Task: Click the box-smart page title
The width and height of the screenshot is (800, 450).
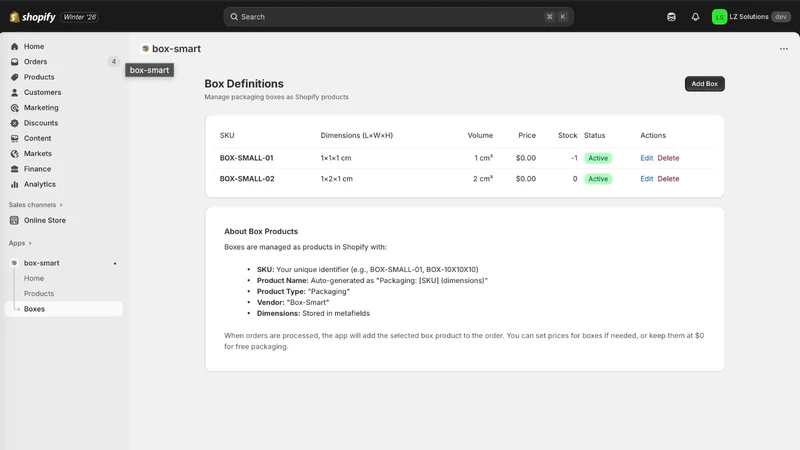Action: pyautogui.click(x=176, y=48)
